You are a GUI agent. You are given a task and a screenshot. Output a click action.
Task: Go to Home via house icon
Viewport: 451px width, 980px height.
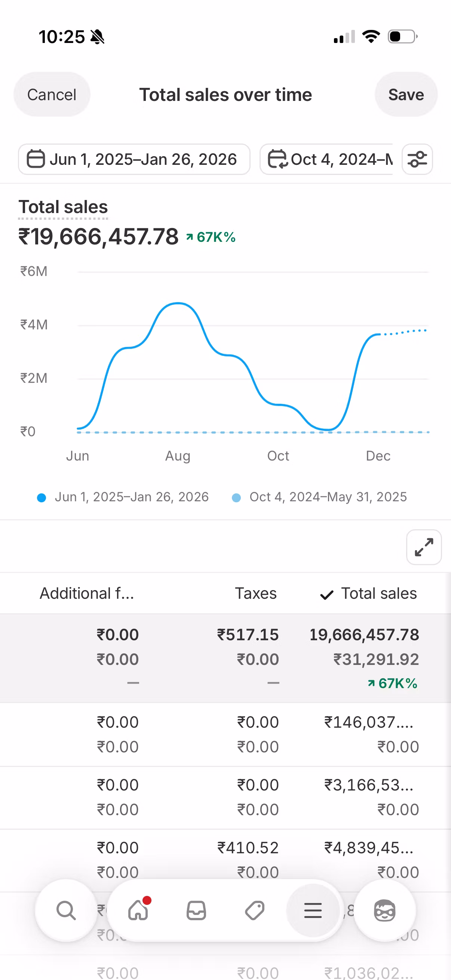coord(138,910)
